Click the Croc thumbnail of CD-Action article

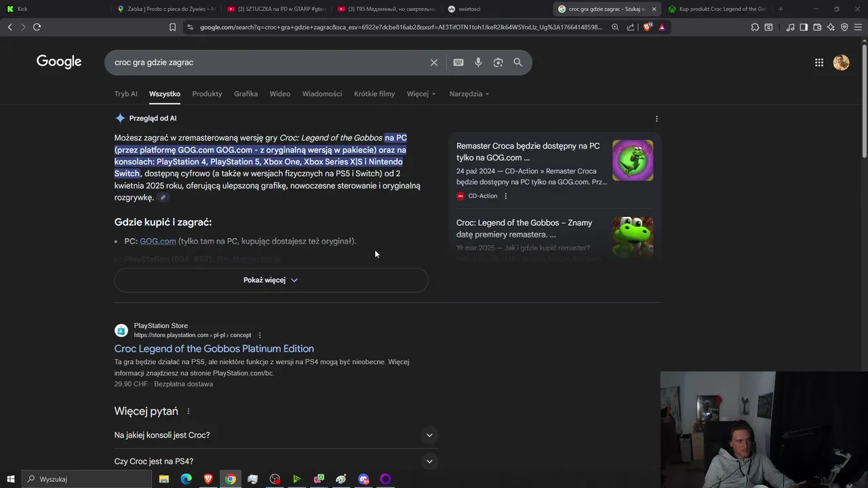(633, 161)
